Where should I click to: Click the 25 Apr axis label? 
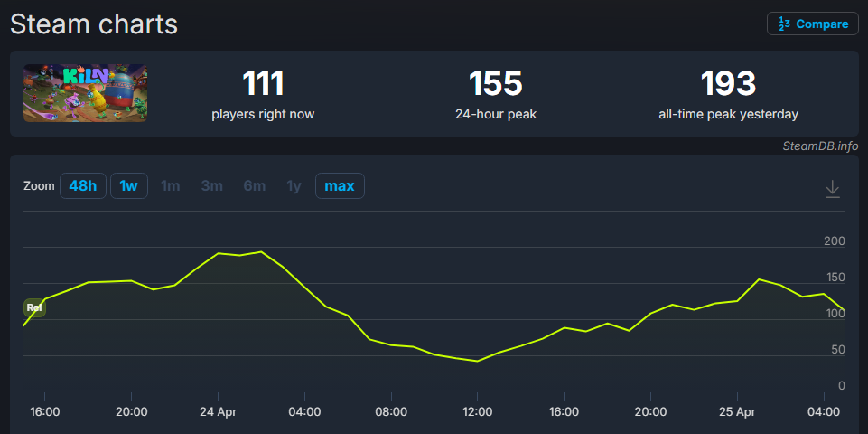[x=737, y=412]
